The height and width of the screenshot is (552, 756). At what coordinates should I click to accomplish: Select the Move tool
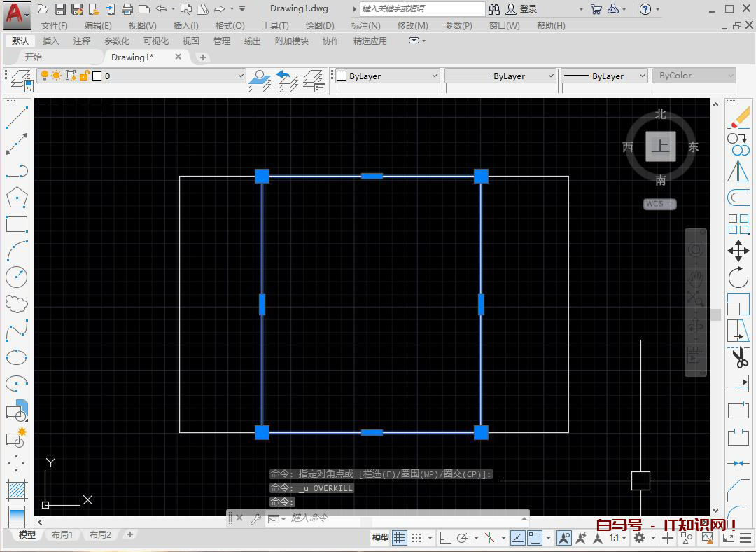pyautogui.click(x=738, y=251)
